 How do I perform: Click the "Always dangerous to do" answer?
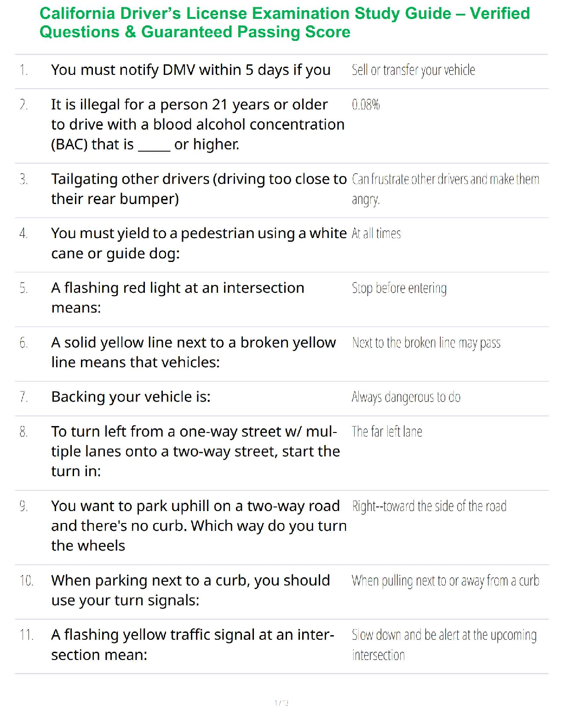(x=406, y=397)
